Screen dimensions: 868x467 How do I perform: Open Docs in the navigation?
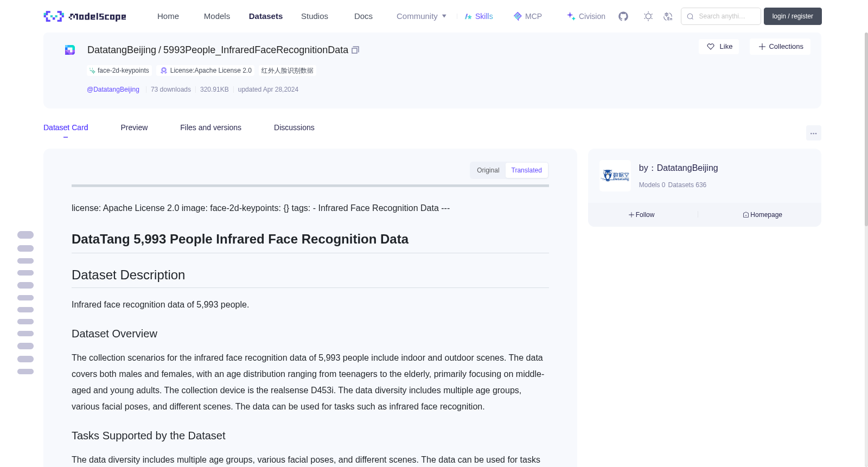coord(363,16)
